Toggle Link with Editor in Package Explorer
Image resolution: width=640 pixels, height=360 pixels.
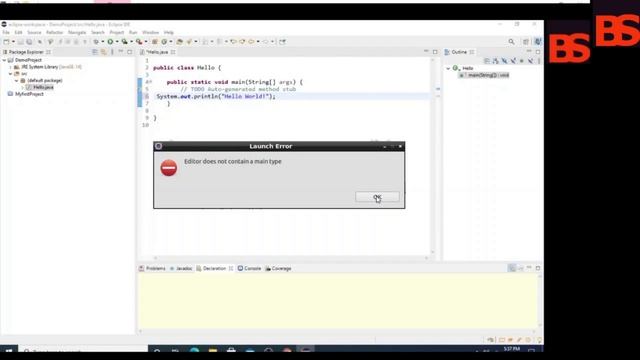click(104, 52)
